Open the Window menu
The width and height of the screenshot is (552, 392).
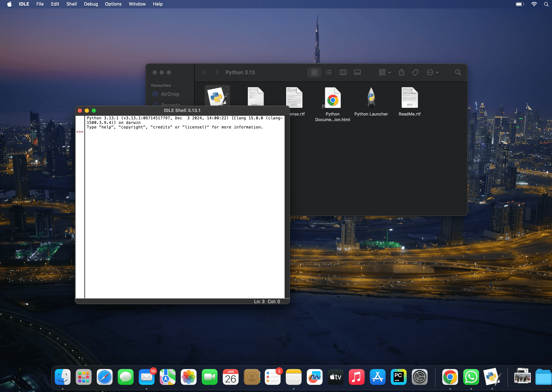137,4
